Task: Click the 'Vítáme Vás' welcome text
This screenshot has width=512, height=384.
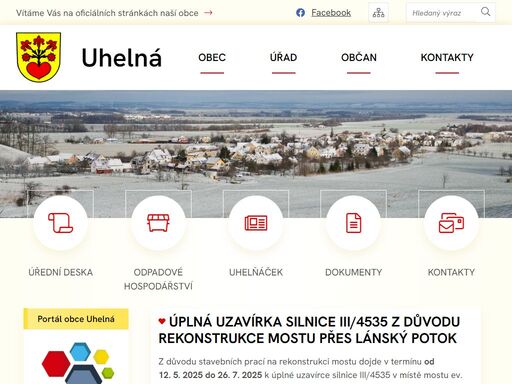Action: pos(107,13)
